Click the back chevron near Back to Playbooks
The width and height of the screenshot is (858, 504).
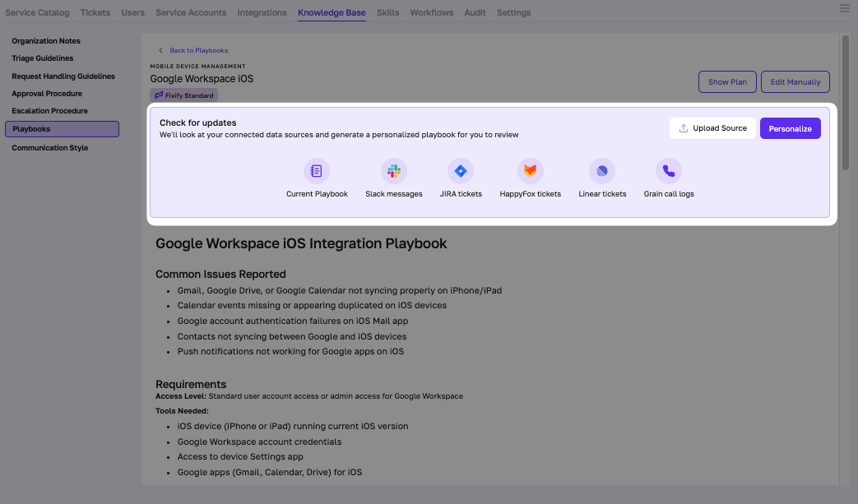click(x=160, y=50)
